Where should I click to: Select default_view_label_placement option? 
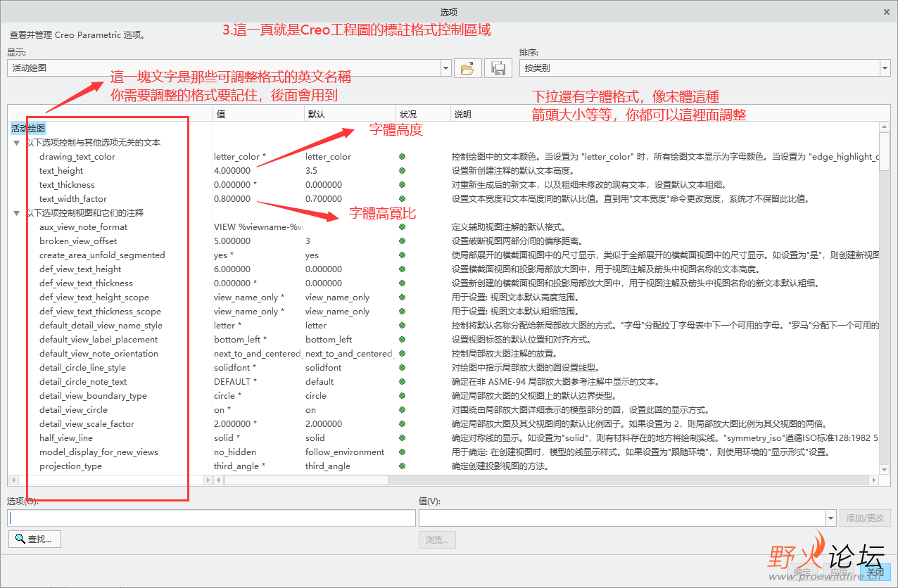coord(99,340)
